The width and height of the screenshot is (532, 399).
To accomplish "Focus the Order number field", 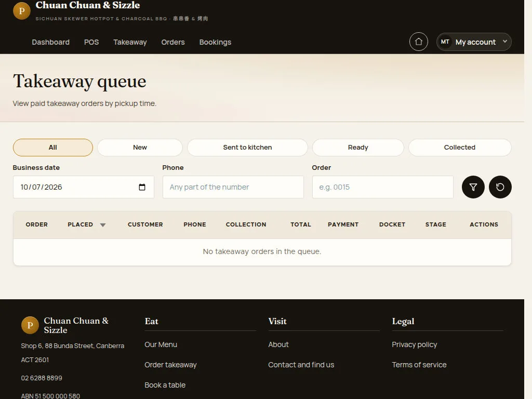I will 383,187.
